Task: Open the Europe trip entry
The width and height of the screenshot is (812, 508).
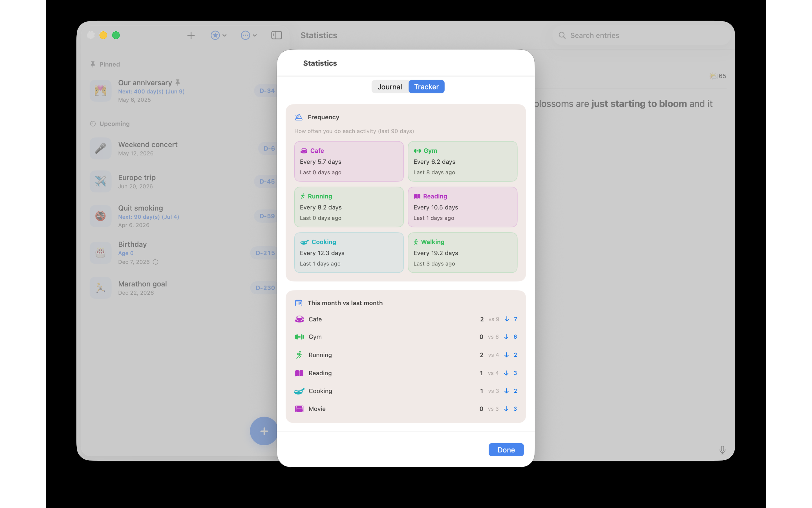Action: point(183,181)
